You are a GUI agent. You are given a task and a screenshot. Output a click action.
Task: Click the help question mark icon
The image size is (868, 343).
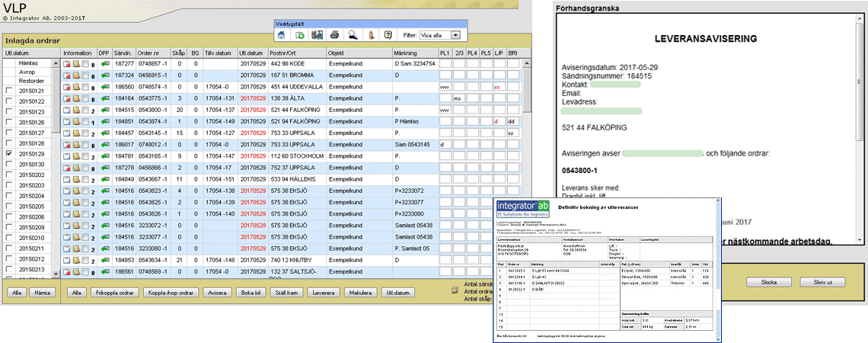[388, 35]
